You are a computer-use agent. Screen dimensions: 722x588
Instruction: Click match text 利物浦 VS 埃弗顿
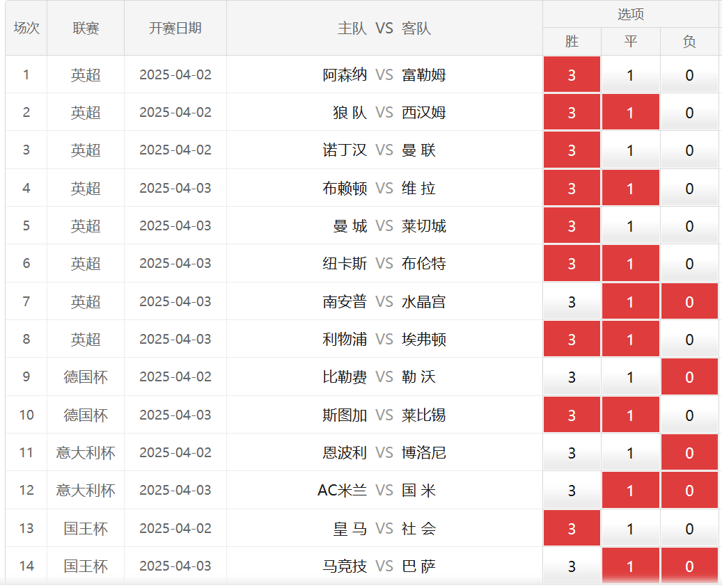coord(384,339)
